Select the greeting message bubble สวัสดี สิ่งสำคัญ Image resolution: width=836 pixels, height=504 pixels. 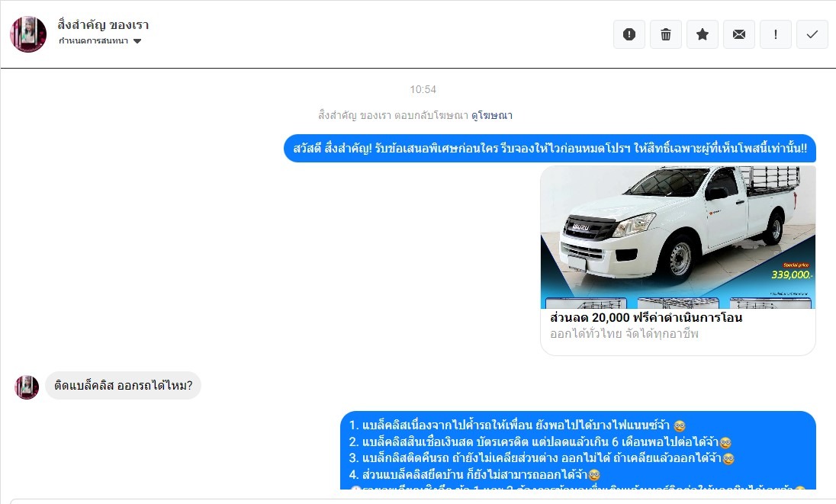tap(549, 149)
